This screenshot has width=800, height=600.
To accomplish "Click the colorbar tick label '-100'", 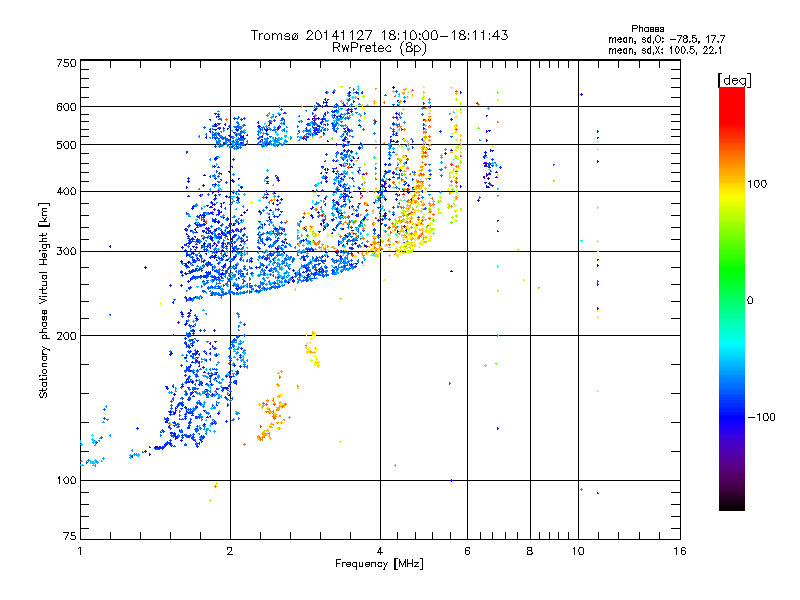I will (761, 417).
